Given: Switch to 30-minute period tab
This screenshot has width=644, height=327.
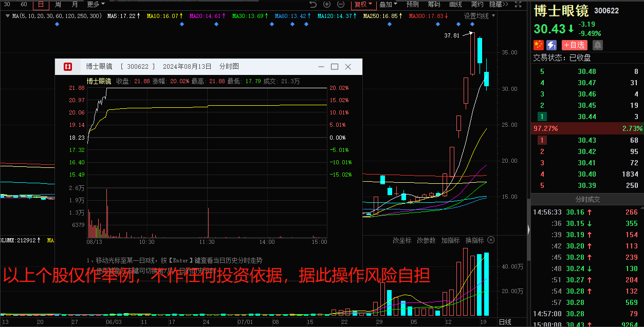Looking at the screenshot, I should (x=7, y=4).
